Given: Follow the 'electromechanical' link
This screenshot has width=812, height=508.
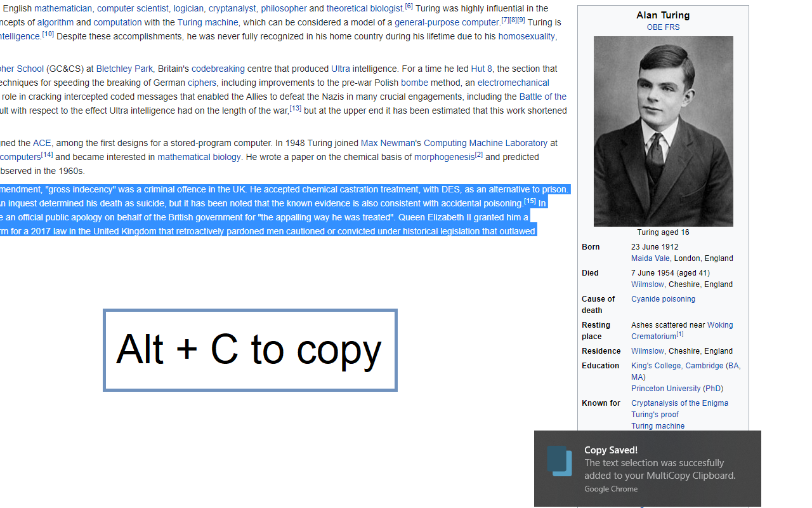Looking at the screenshot, I should click(x=513, y=83).
